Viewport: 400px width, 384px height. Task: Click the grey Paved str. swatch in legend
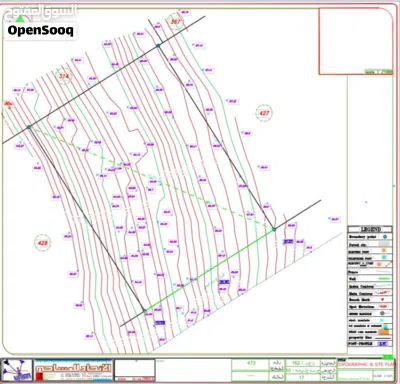(x=384, y=244)
